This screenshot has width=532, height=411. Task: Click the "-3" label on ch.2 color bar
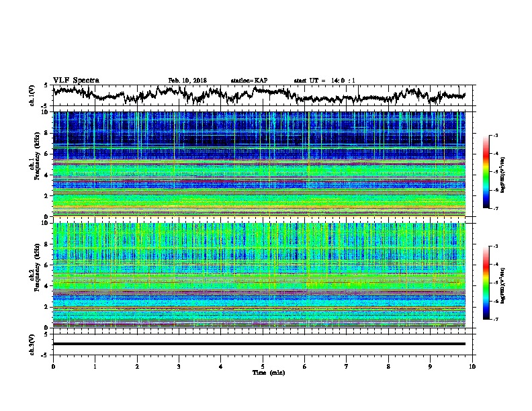point(496,246)
